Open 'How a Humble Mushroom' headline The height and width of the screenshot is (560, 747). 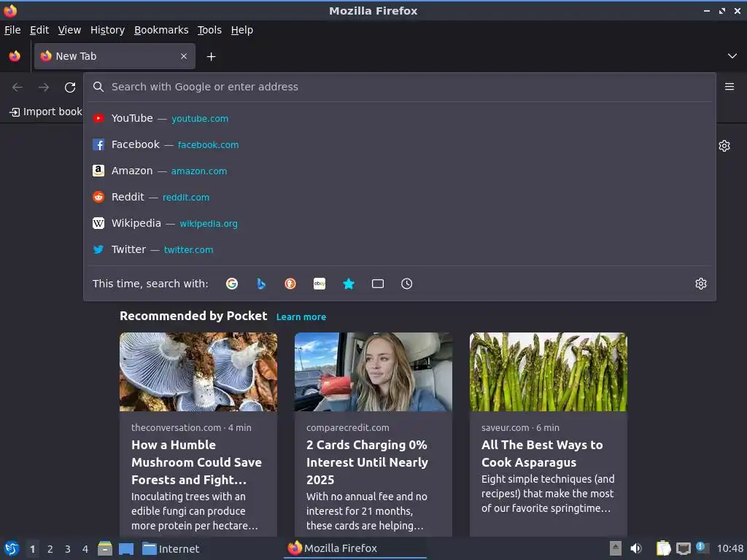click(x=197, y=462)
